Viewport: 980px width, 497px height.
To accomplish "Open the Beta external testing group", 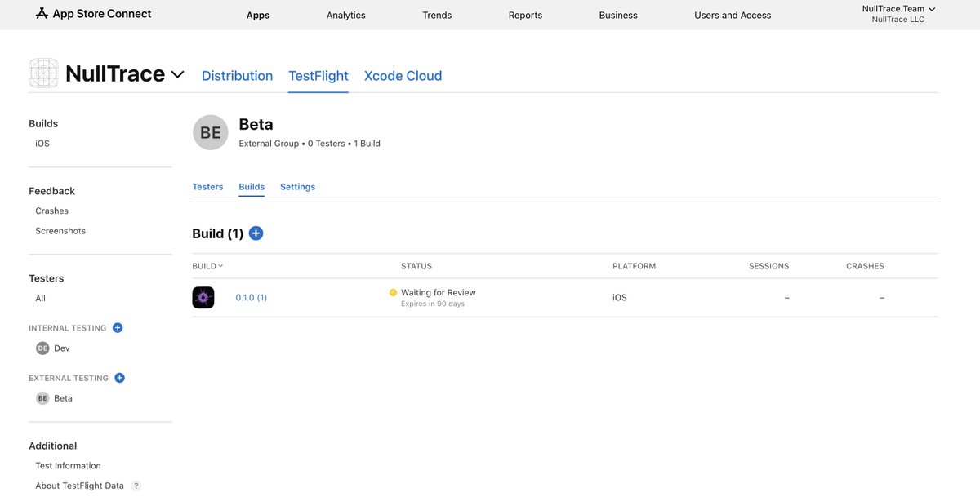I will tap(63, 398).
